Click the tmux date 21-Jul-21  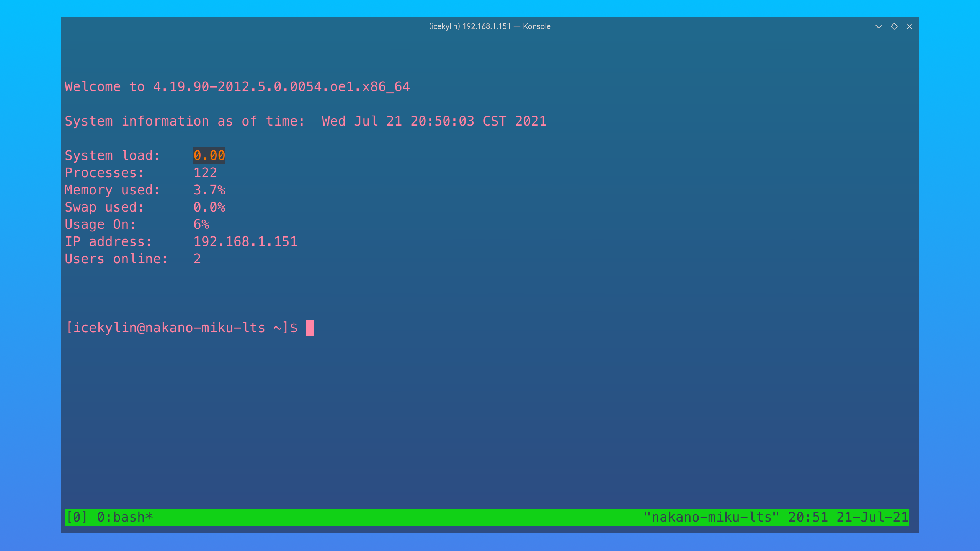click(872, 517)
